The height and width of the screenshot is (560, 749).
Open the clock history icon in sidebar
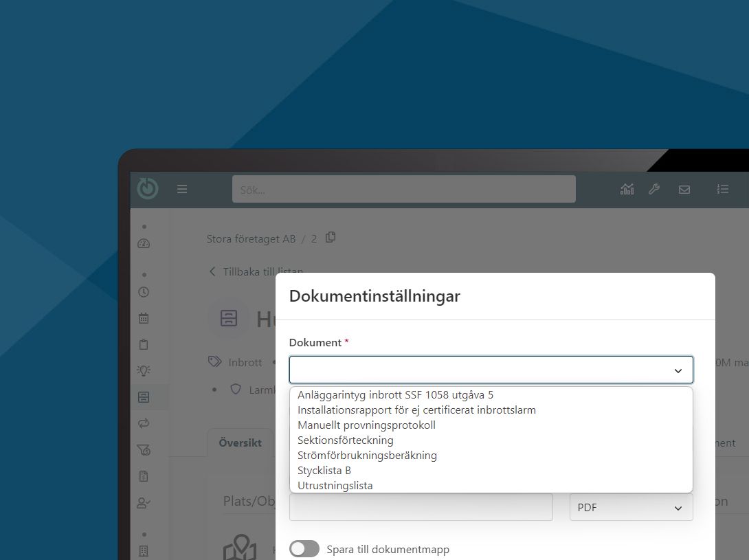pos(144,292)
